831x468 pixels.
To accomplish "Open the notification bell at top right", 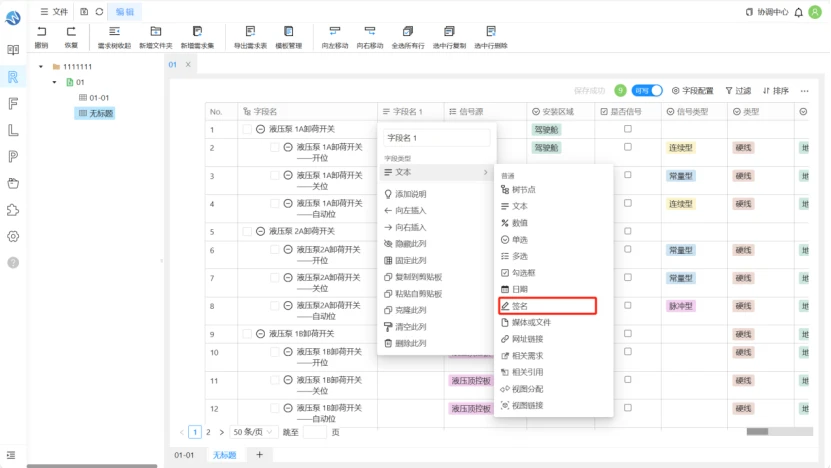I will pos(799,12).
